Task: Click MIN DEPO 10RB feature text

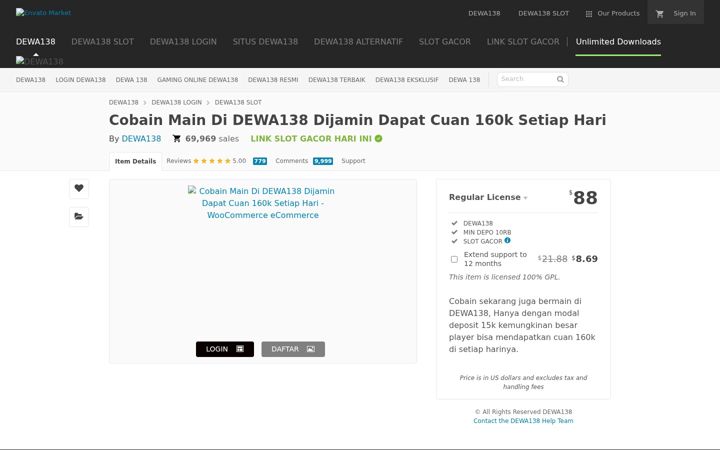Action: (x=487, y=232)
